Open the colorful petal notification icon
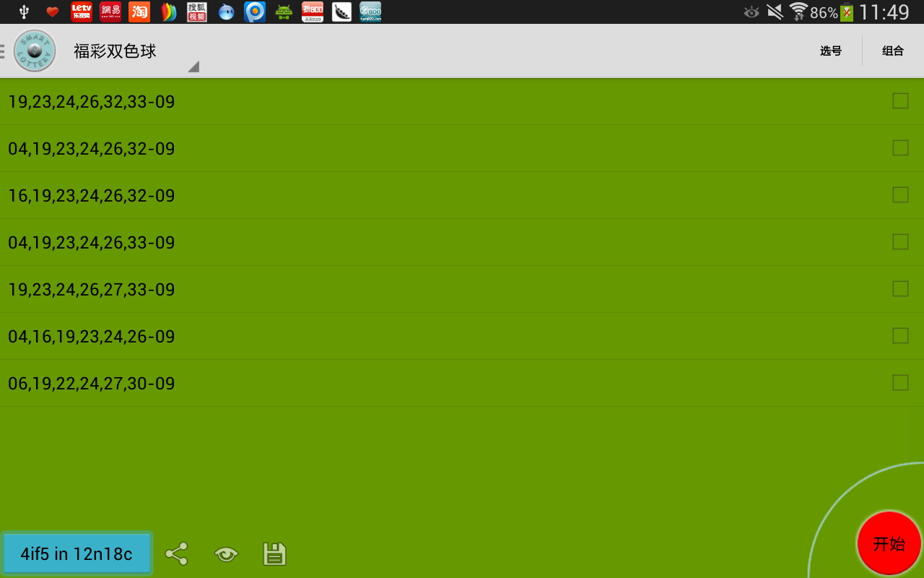 click(x=168, y=12)
